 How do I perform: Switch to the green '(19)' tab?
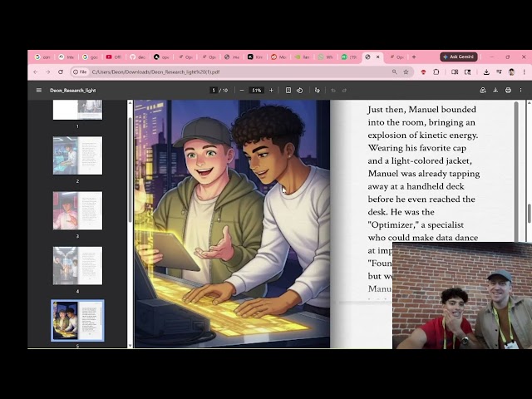(349, 57)
